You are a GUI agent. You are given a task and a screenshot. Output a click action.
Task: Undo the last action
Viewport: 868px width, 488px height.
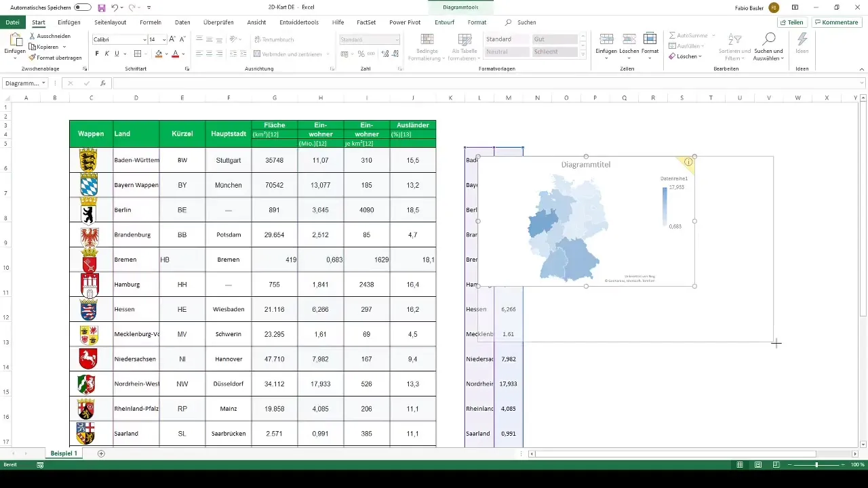pos(115,7)
